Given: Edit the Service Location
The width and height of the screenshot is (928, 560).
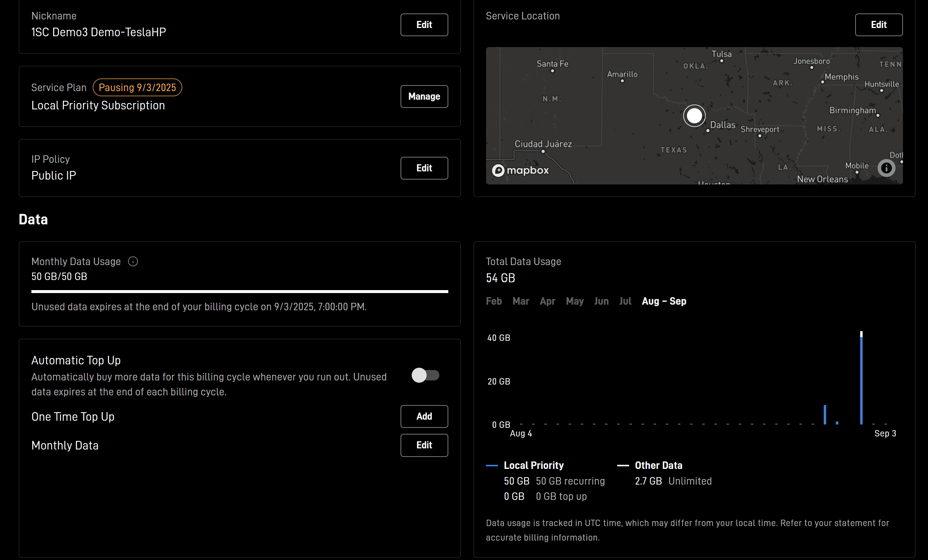Looking at the screenshot, I should click(879, 25).
